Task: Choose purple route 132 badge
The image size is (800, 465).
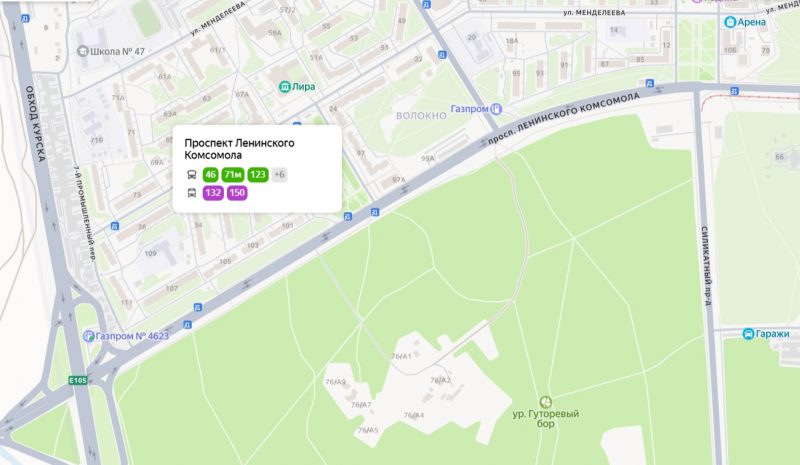Action: (213, 193)
